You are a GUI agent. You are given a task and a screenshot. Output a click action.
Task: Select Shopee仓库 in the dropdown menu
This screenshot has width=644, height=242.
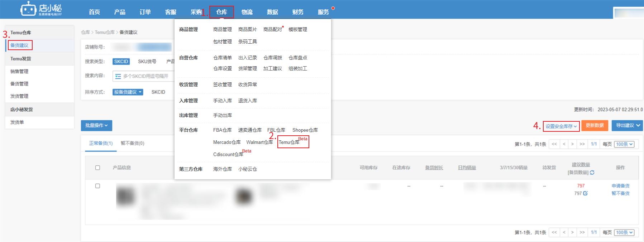click(305, 130)
